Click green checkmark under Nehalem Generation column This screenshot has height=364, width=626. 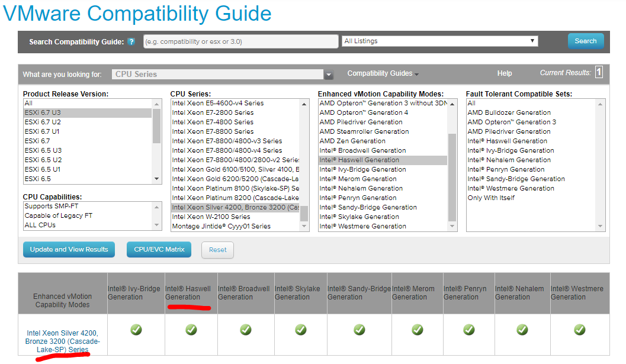[522, 330]
